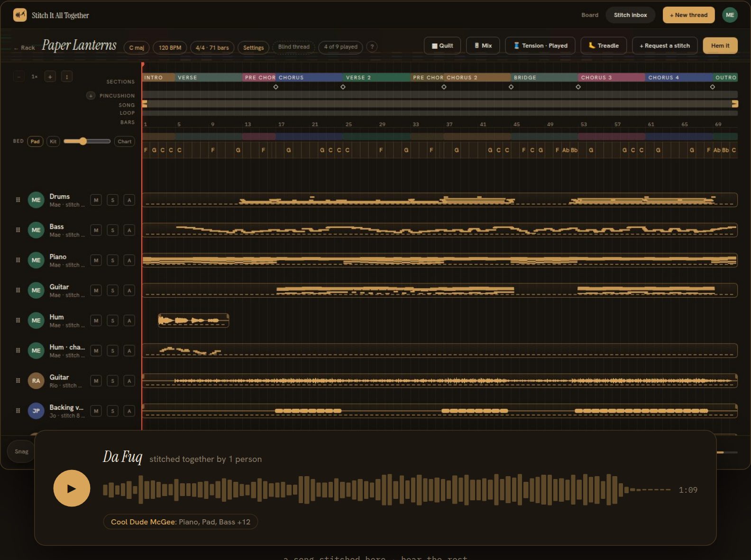Jump to the VERSE 2 section

[376, 77]
